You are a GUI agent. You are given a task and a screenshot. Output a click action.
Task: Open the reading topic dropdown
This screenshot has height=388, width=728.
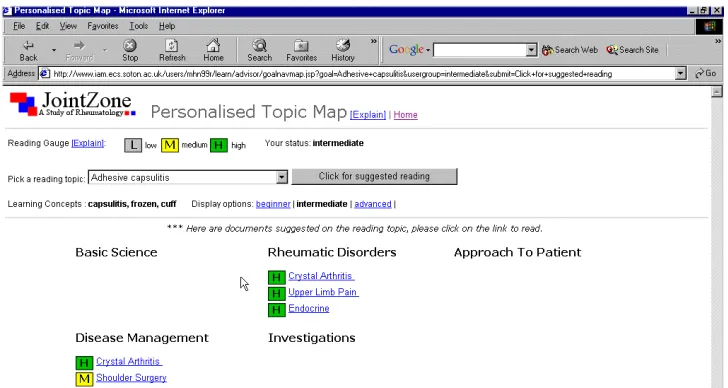tap(282, 177)
